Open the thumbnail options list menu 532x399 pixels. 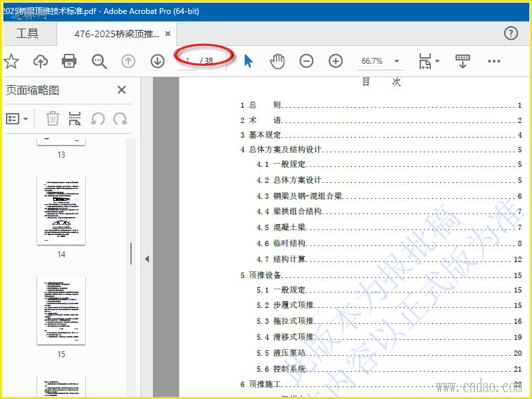click(17, 119)
